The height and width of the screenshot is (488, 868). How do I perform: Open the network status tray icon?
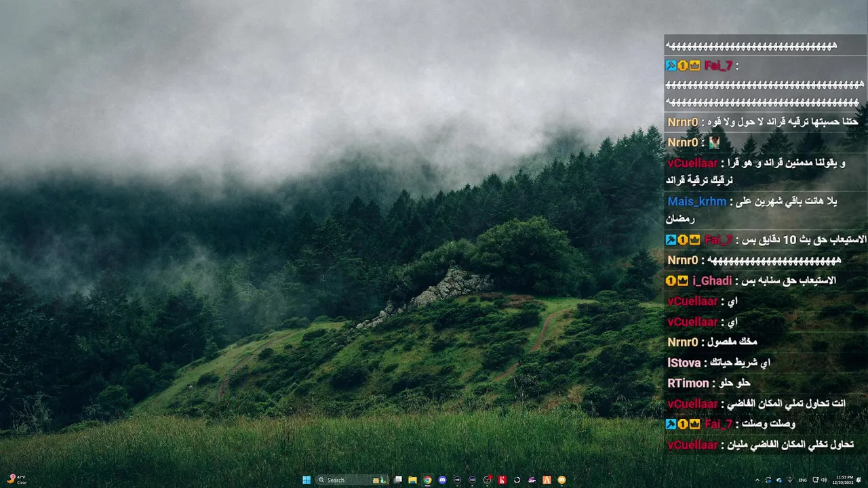pyautogui.click(x=816, y=480)
